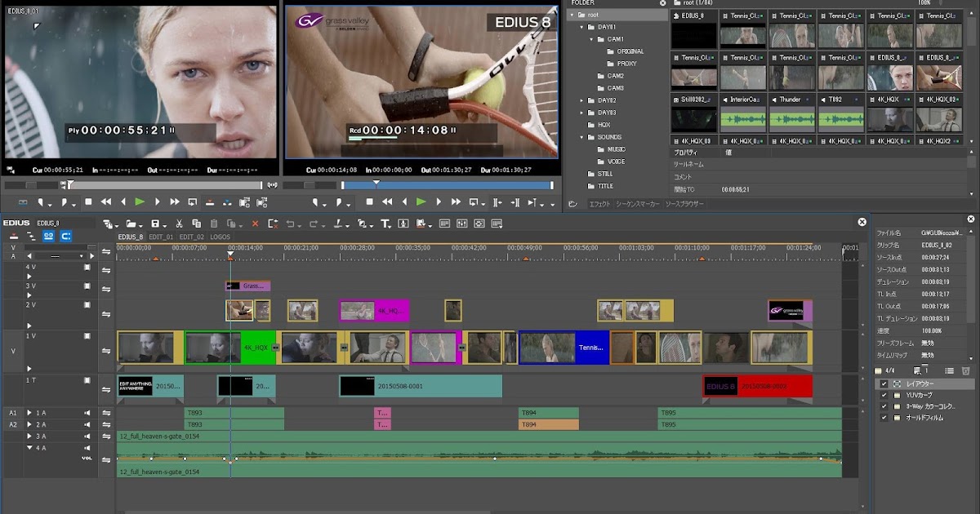The image size is (980, 514).
Task: Expand the DAY03 folder
Action: tap(582, 113)
